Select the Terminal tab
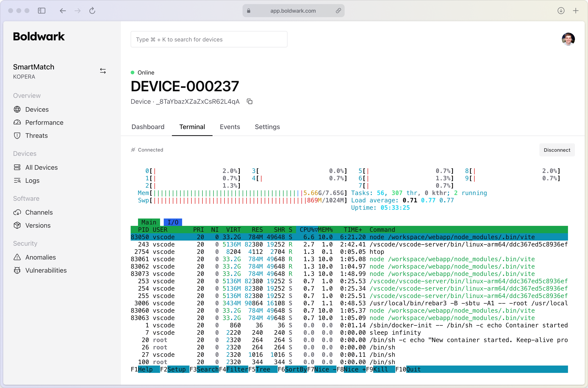The height and width of the screenshot is (388, 588). (192, 127)
